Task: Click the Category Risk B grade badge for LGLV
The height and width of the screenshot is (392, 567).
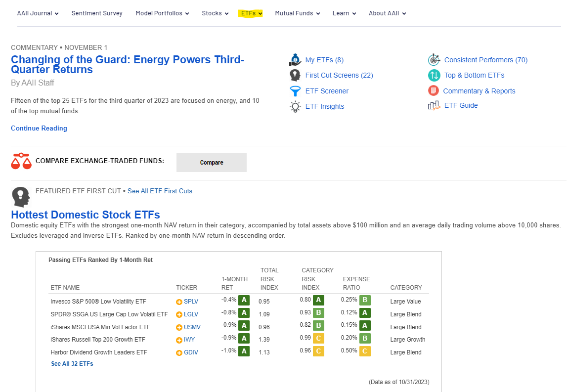Action: [318, 313]
